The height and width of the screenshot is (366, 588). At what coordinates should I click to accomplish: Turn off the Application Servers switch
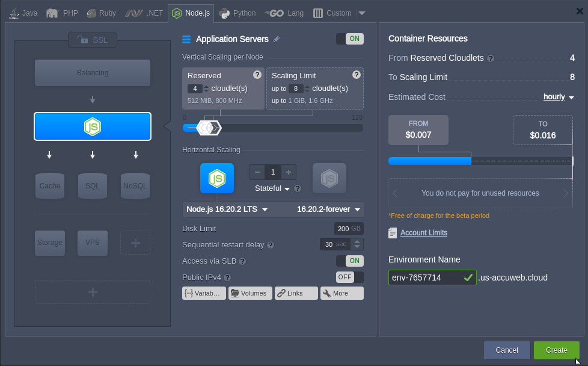[x=349, y=39]
